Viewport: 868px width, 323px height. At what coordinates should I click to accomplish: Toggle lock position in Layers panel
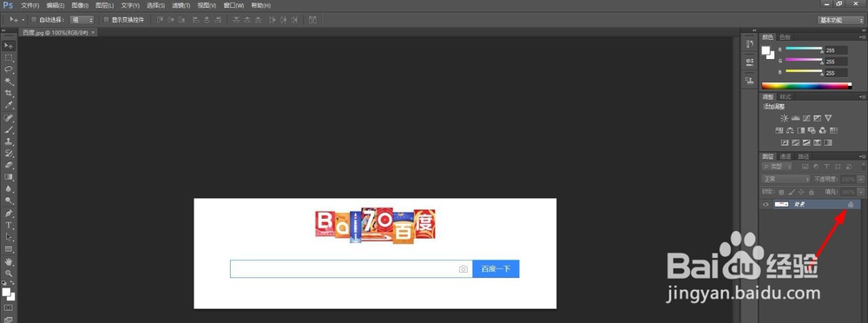(801, 192)
